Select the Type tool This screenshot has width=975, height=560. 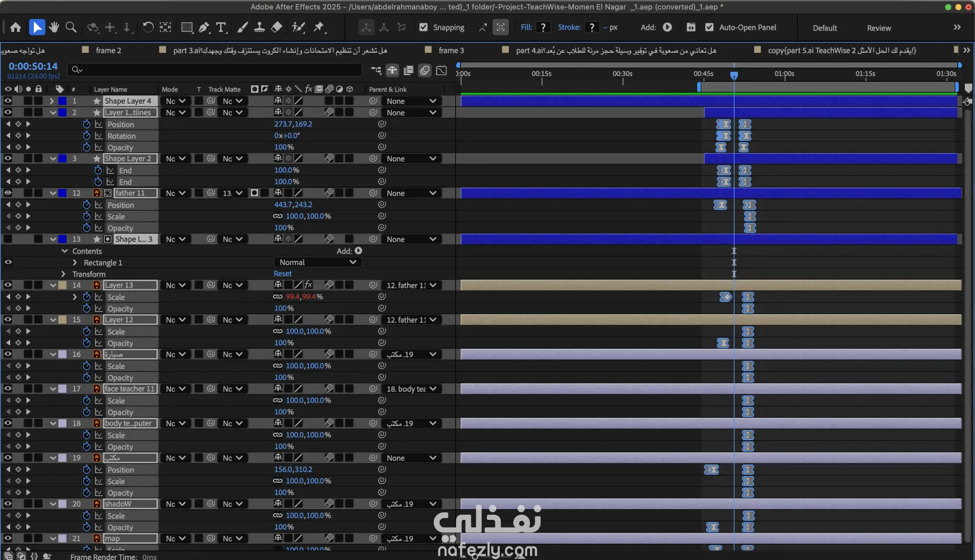[221, 27]
